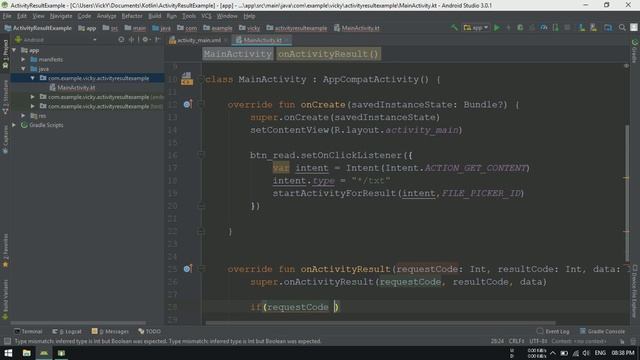Open Messages tool window

pos(110,331)
